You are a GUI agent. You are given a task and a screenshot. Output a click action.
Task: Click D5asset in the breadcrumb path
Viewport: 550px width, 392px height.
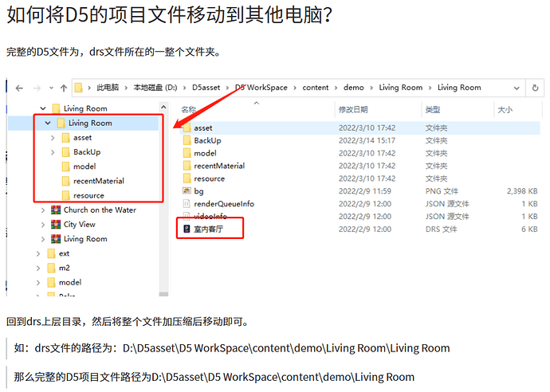pyautogui.click(x=208, y=88)
